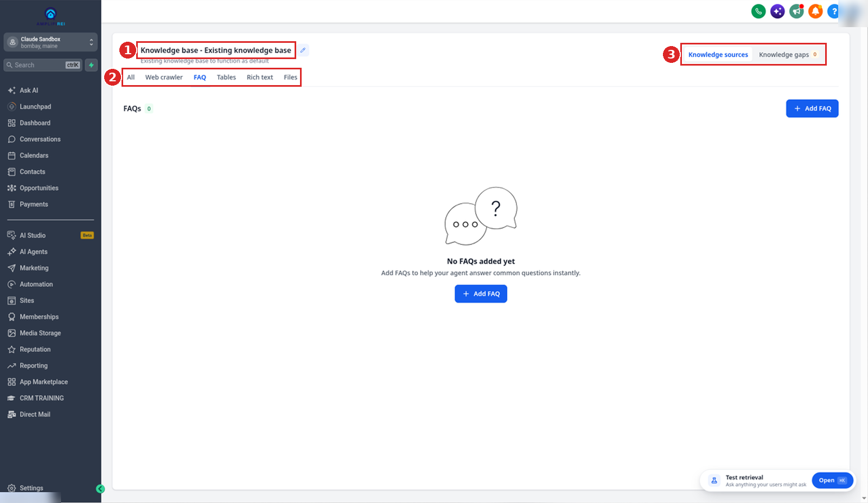
Task: Open the orange notifications bell
Action: pyautogui.click(x=815, y=11)
